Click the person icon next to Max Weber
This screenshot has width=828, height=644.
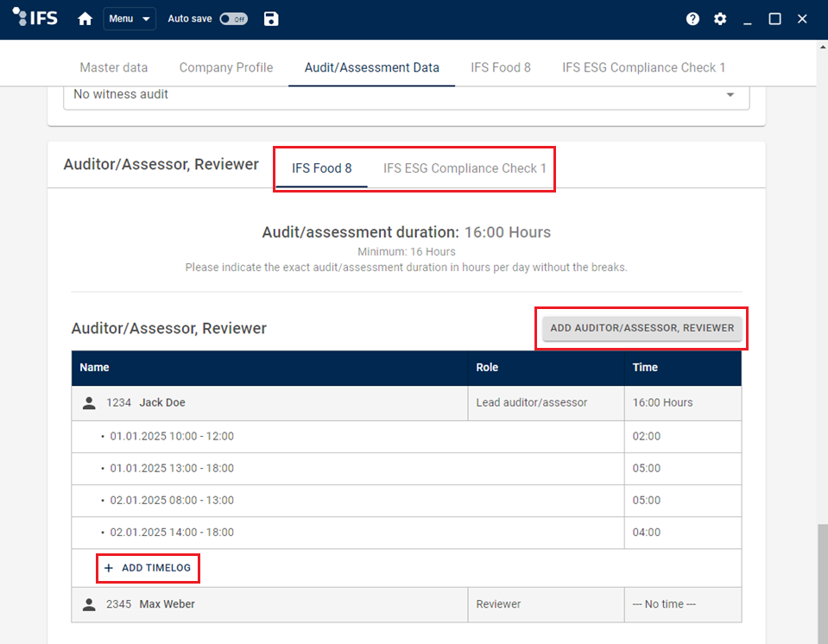(89, 604)
